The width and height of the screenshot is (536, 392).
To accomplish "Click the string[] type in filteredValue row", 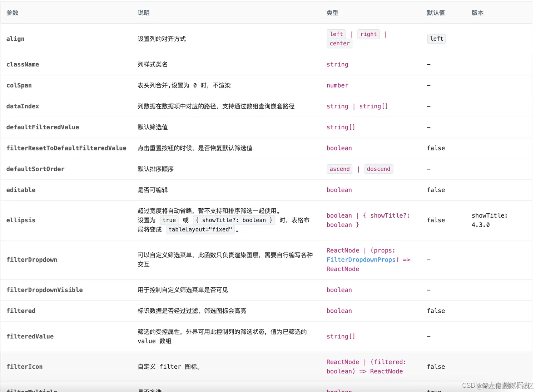I will pyautogui.click(x=340, y=336).
